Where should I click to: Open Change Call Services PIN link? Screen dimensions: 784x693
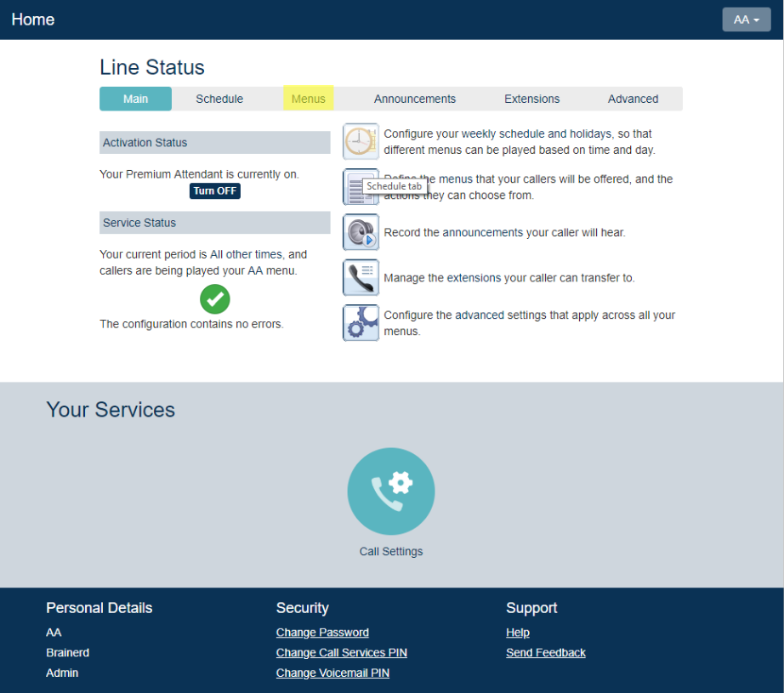[341, 653]
